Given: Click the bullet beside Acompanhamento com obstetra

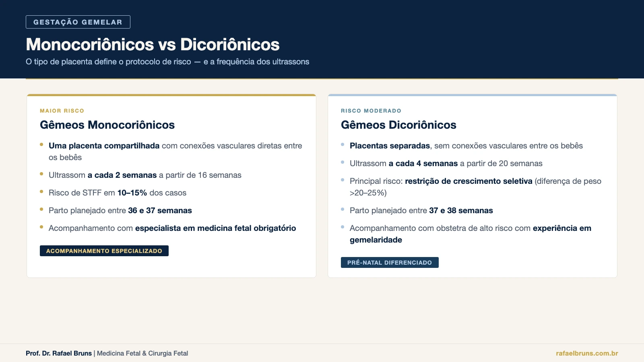Looking at the screenshot, I should tap(343, 226).
